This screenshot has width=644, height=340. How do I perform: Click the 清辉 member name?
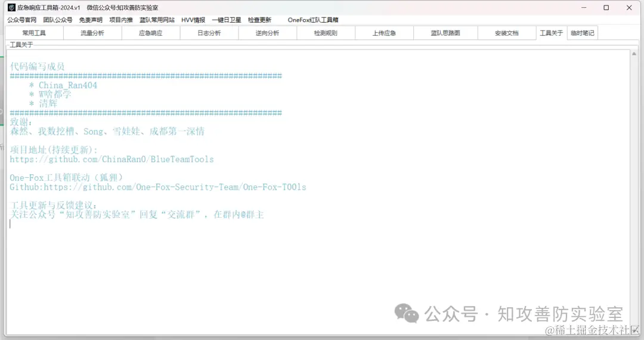coord(48,104)
